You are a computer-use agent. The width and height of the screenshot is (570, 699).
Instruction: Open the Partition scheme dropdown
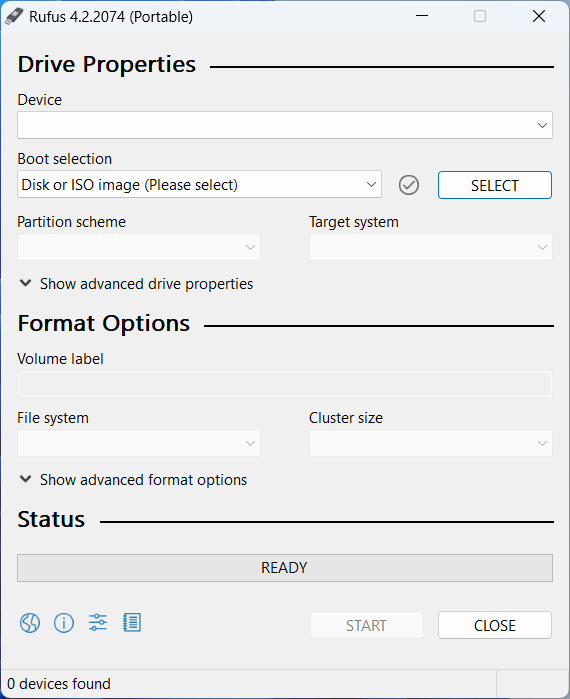[x=139, y=247]
